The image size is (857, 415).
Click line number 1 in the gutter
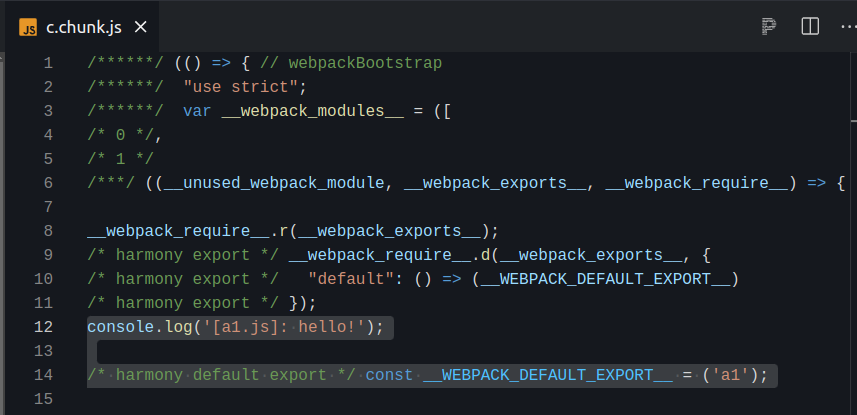click(x=48, y=63)
